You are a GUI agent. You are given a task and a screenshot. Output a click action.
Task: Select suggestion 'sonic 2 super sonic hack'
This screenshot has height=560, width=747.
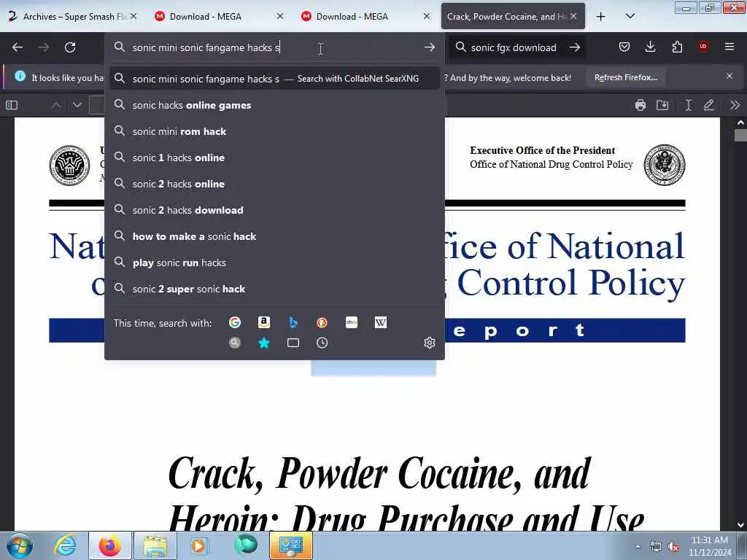(274, 289)
